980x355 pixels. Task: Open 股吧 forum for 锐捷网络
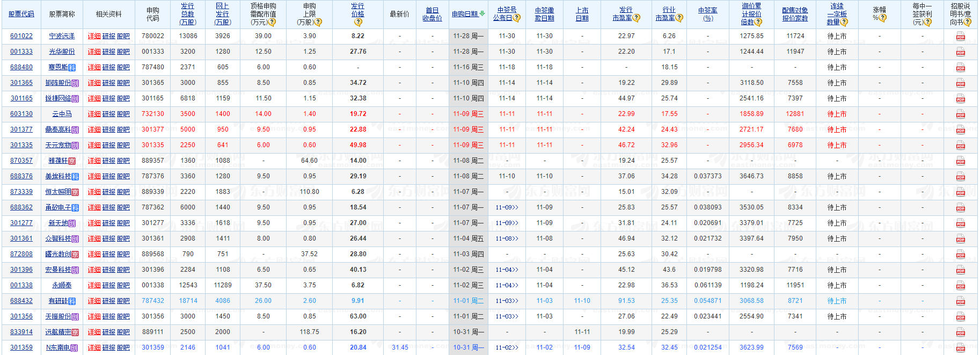coord(123,98)
